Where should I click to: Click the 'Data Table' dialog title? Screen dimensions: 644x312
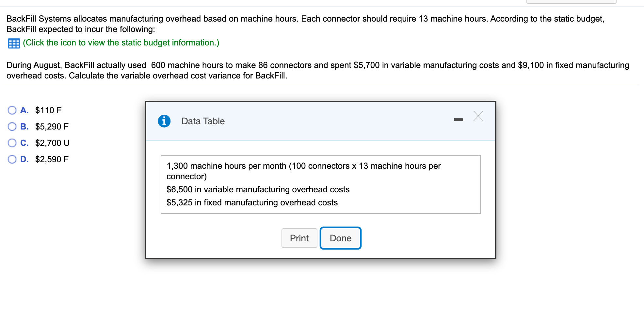pyautogui.click(x=203, y=121)
